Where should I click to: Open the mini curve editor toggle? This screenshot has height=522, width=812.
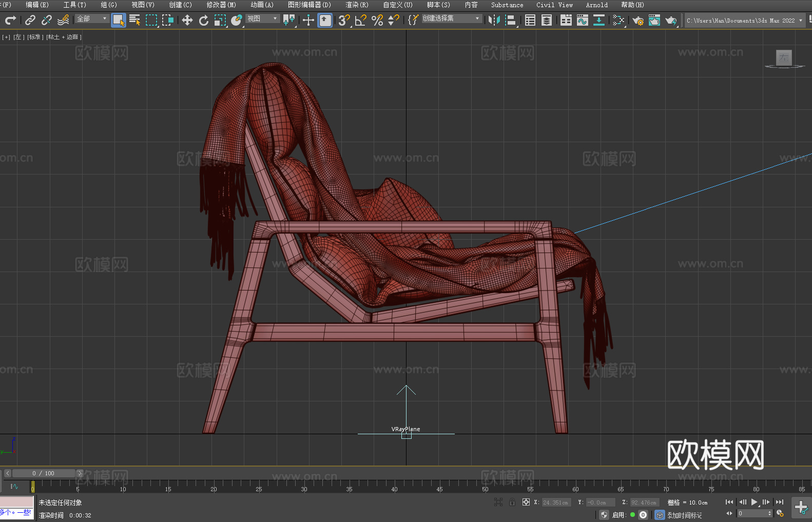coord(14,486)
